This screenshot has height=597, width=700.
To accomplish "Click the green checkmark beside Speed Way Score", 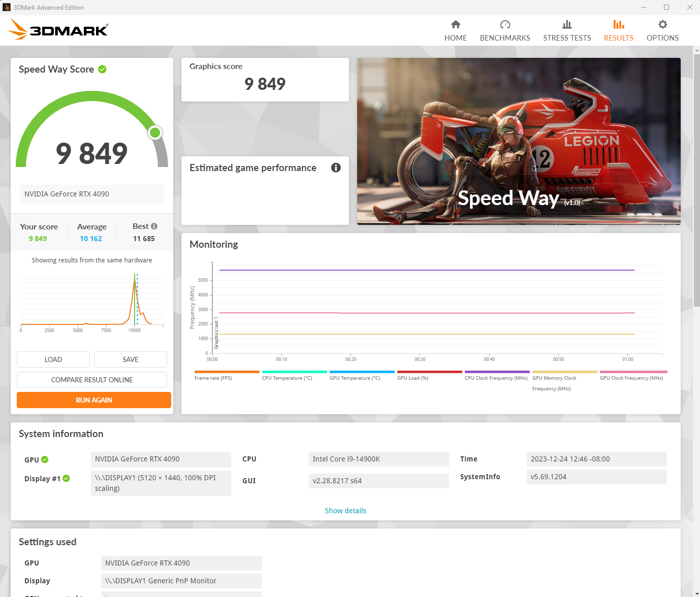I will (x=102, y=69).
